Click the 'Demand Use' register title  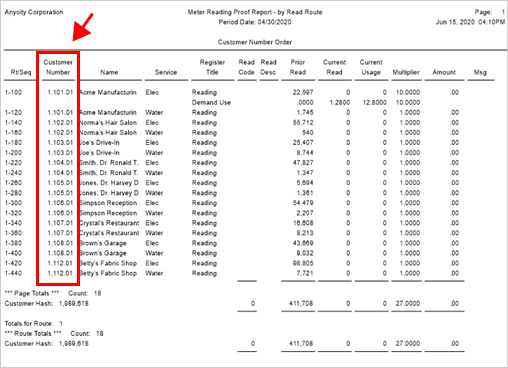pyautogui.click(x=211, y=102)
